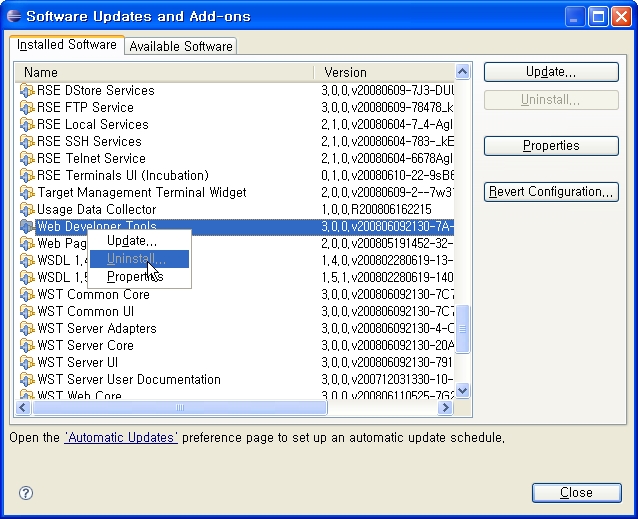The width and height of the screenshot is (638, 519).
Task: Select the RSE Local Services row
Action: (235, 124)
